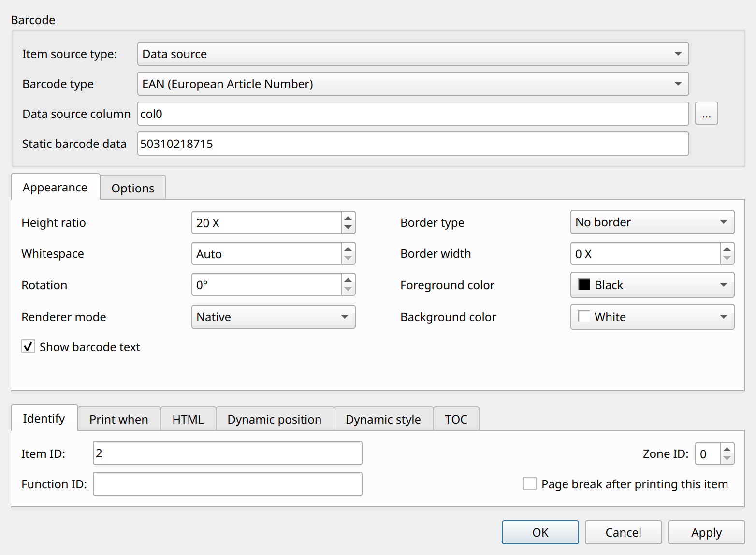Image resolution: width=756 pixels, height=555 pixels.
Task: Open the Dynamic style tab
Action: 383,419
